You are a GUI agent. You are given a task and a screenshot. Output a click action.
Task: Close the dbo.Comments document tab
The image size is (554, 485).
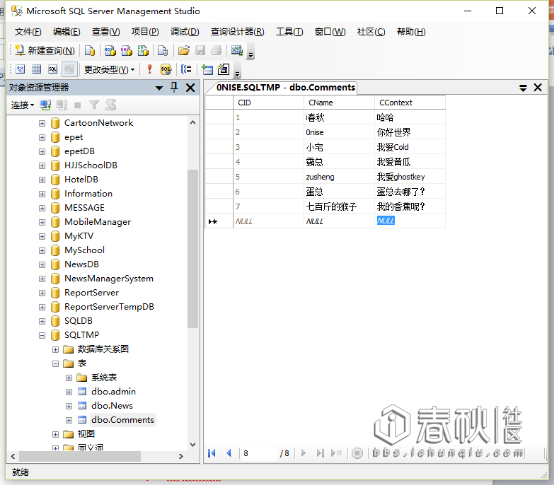coord(538,87)
